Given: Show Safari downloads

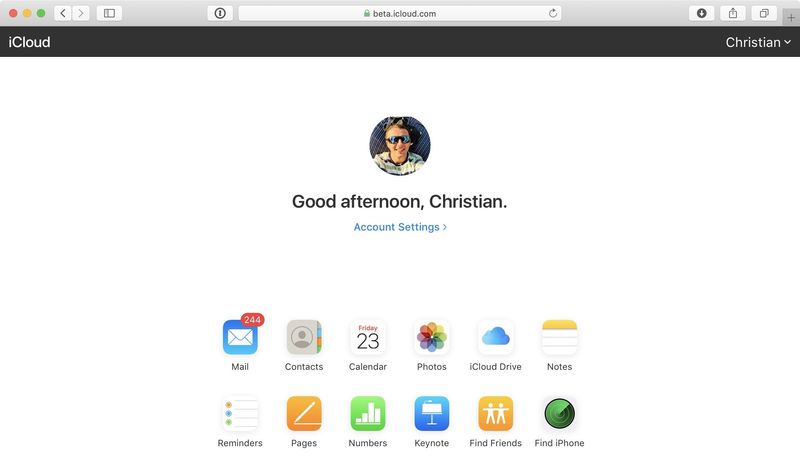Looking at the screenshot, I should click(x=702, y=13).
